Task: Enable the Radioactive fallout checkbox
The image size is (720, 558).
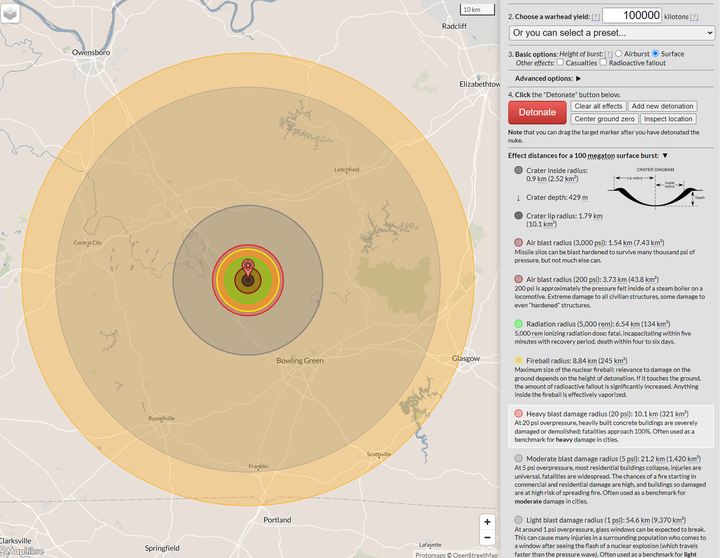Action: click(603, 62)
